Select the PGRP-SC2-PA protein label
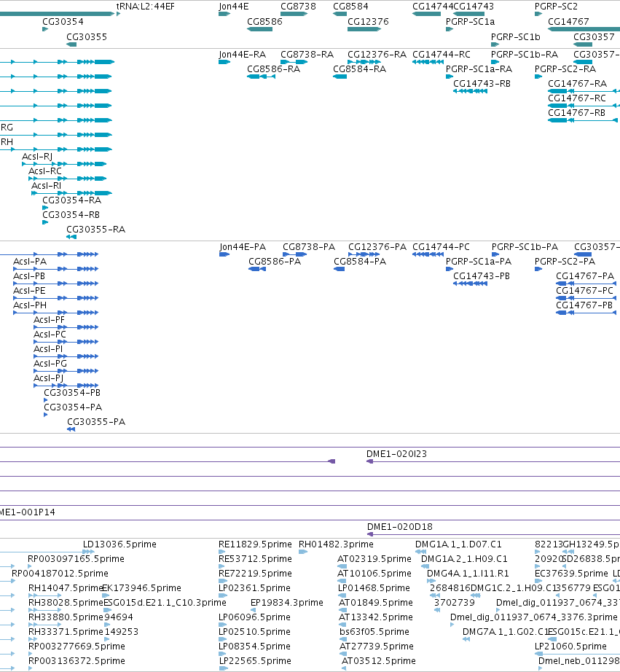 tap(565, 262)
